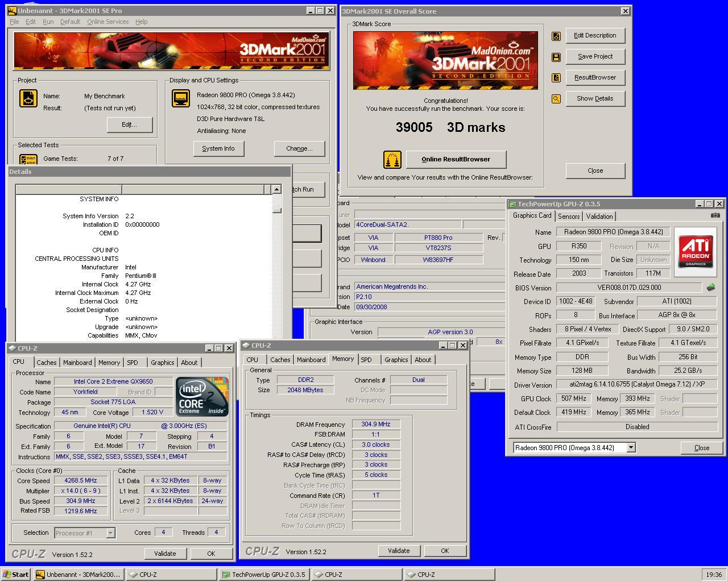The width and height of the screenshot is (728, 582).
Task: Open the Run menu in 3DMark
Action: (x=48, y=22)
